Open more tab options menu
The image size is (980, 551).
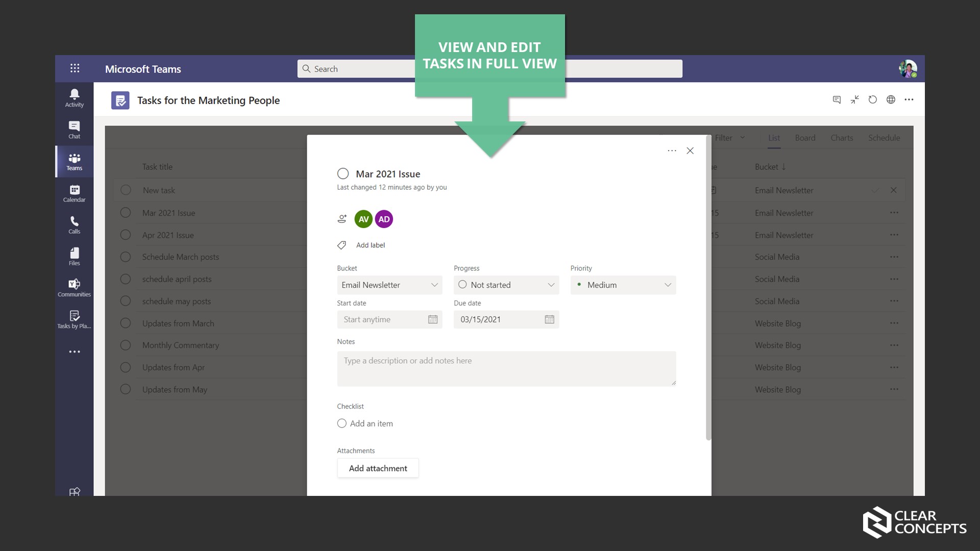click(x=909, y=99)
